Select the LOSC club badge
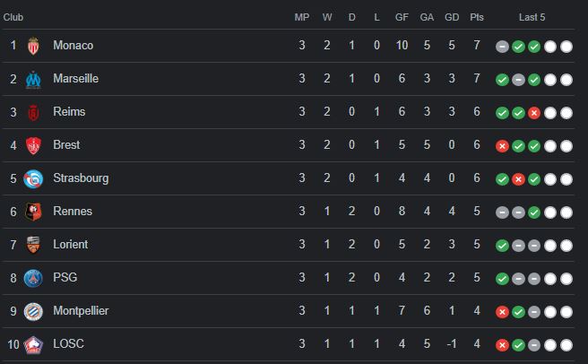This screenshot has height=364, width=588. click(x=33, y=345)
